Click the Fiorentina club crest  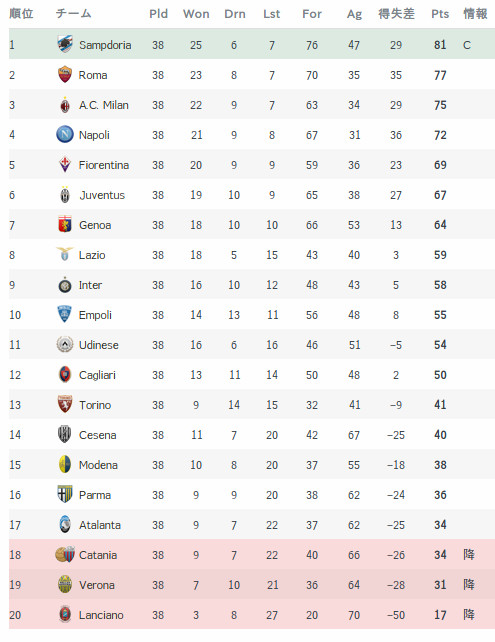(65, 165)
